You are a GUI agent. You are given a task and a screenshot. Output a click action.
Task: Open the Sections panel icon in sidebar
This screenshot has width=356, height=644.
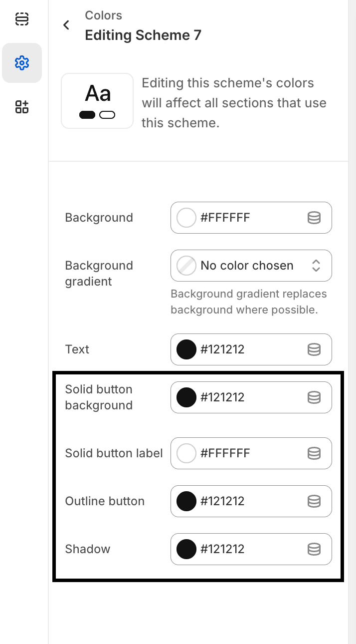(22, 19)
